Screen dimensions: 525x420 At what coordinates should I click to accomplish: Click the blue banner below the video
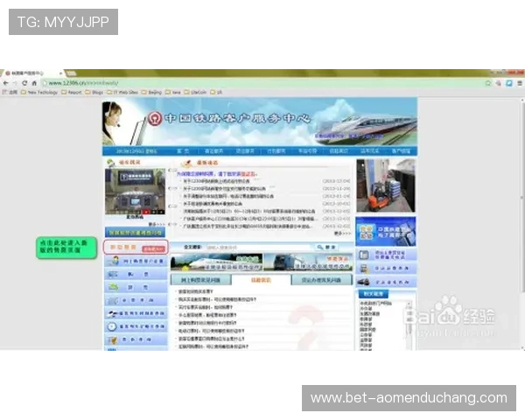click(135, 232)
